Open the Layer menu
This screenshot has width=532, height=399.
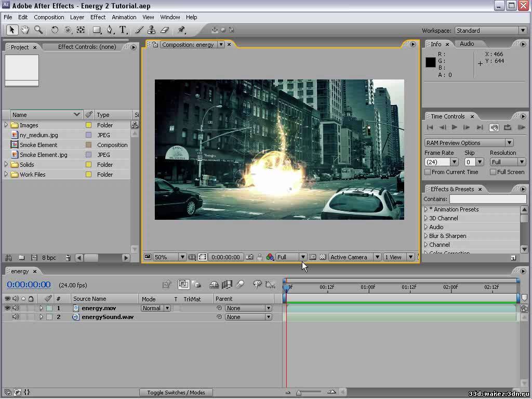[77, 17]
